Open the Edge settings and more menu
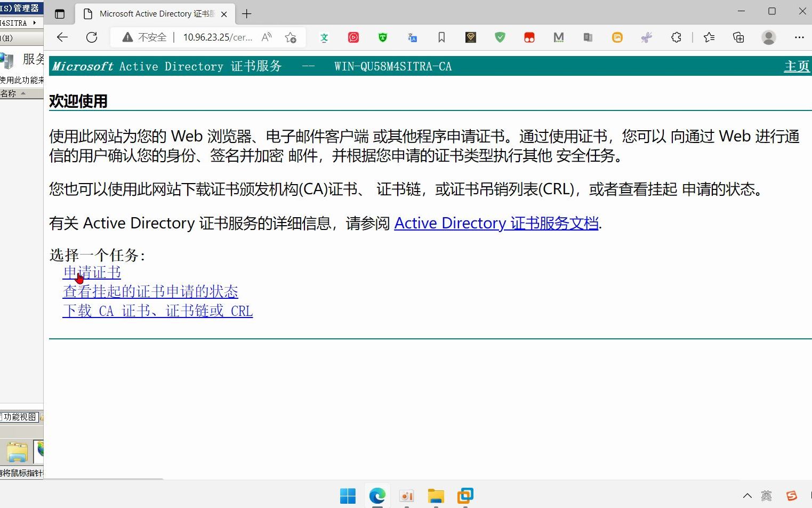The height and width of the screenshot is (508, 812). 799,37
